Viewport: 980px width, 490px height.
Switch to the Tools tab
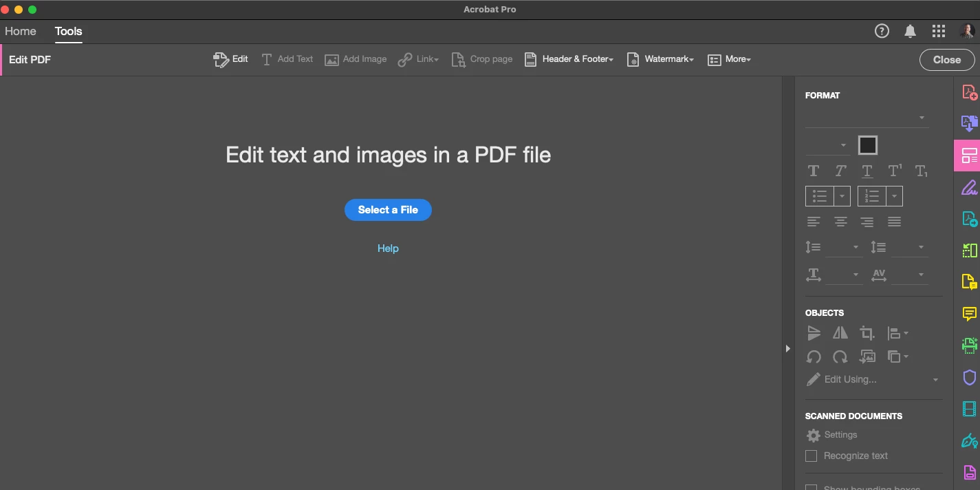[68, 31]
